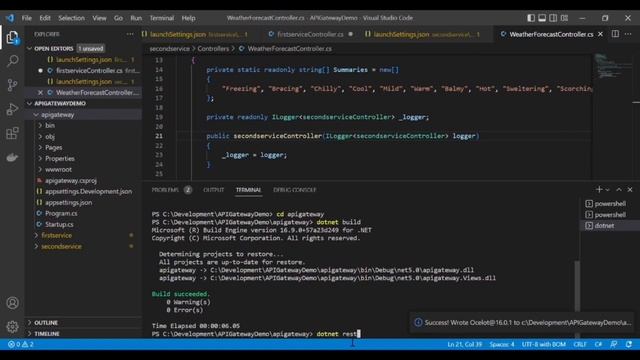This screenshot has width=640, height=360.
Task: Open Startup.cs in the explorer
Action: tap(59, 224)
